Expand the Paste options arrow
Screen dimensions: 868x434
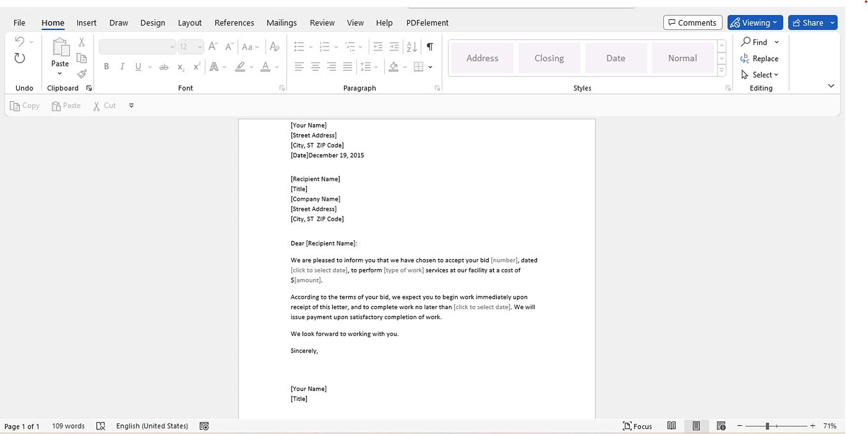coord(60,73)
